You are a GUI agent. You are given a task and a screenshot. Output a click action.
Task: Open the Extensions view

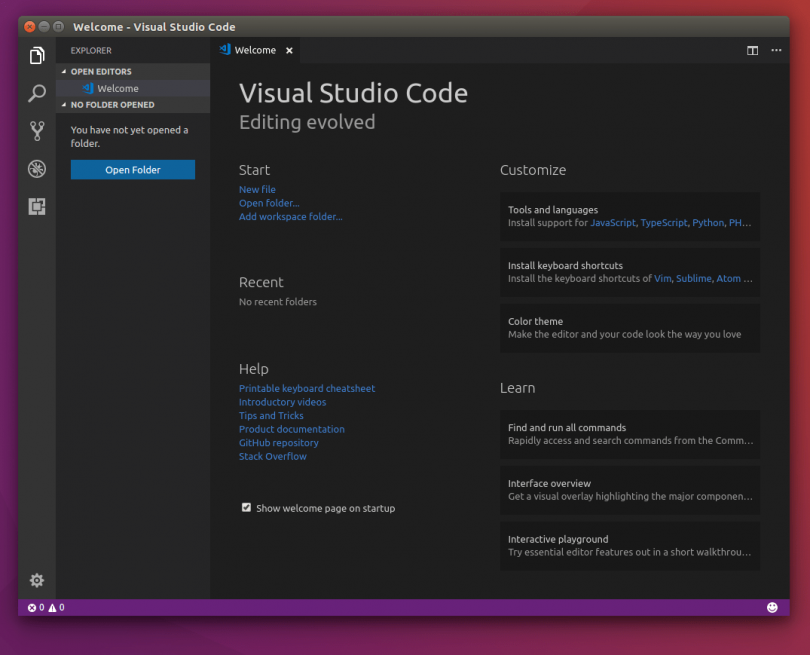(36, 206)
